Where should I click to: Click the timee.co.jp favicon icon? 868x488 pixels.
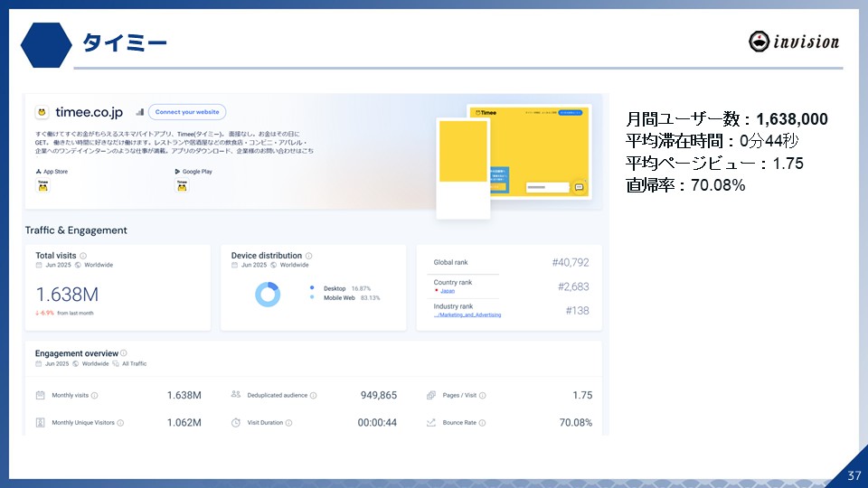coord(42,112)
